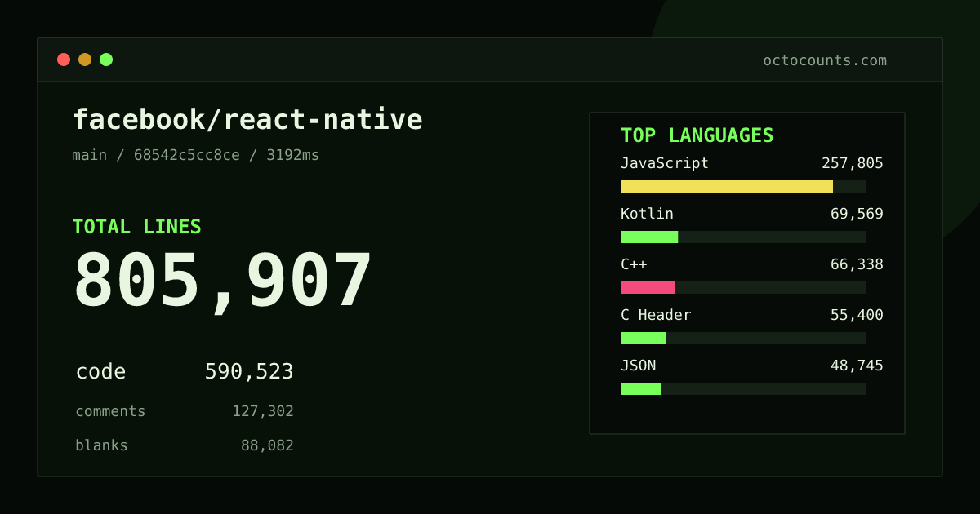Click the 127,302 comments count

coord(263,411)
